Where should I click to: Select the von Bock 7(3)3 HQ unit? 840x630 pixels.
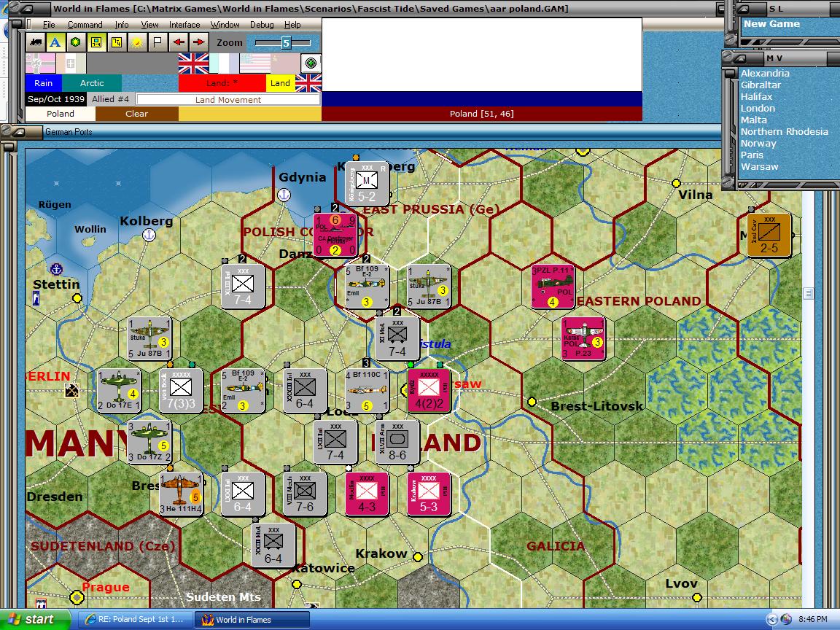coord(181,390)
